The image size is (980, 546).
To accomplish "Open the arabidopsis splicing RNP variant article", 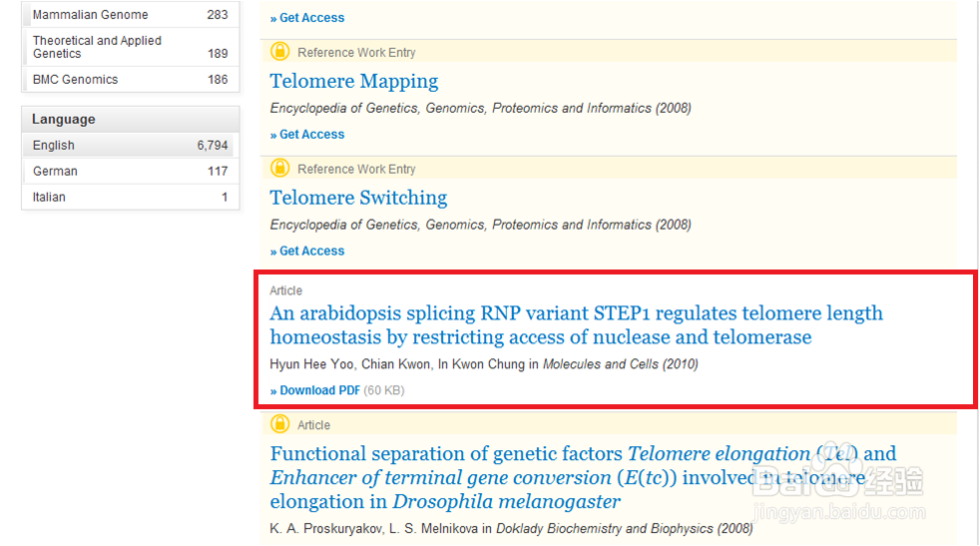I will (x=576, y=325).
